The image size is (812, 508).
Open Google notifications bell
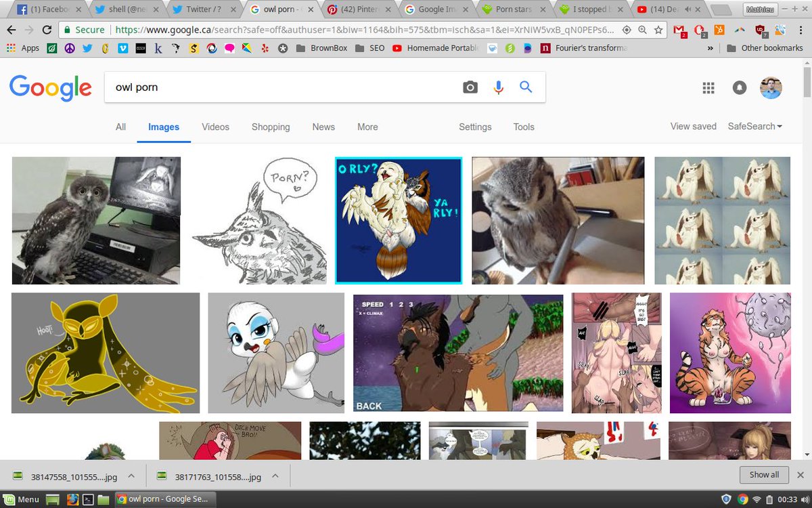click(x=740, y=88)
